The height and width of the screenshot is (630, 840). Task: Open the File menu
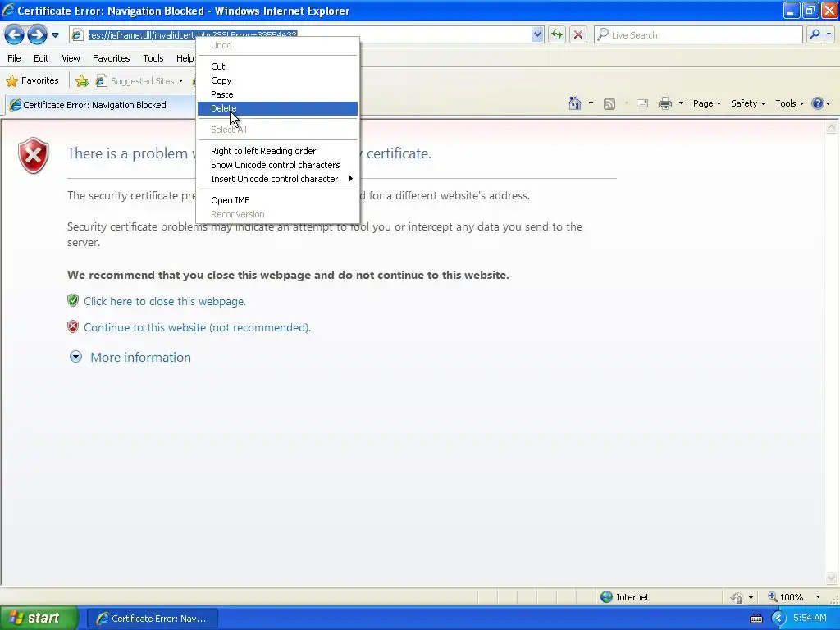[15, 58]
